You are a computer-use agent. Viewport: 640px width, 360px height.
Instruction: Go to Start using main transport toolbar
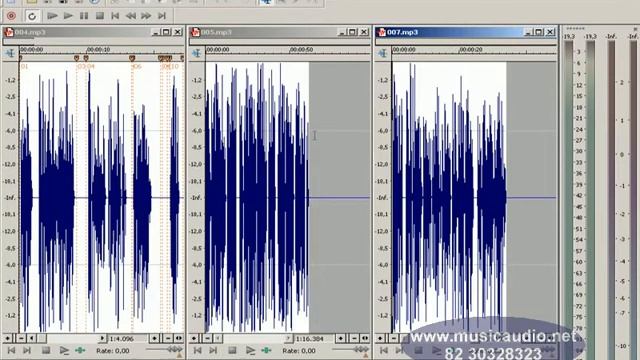click(115, 16)
